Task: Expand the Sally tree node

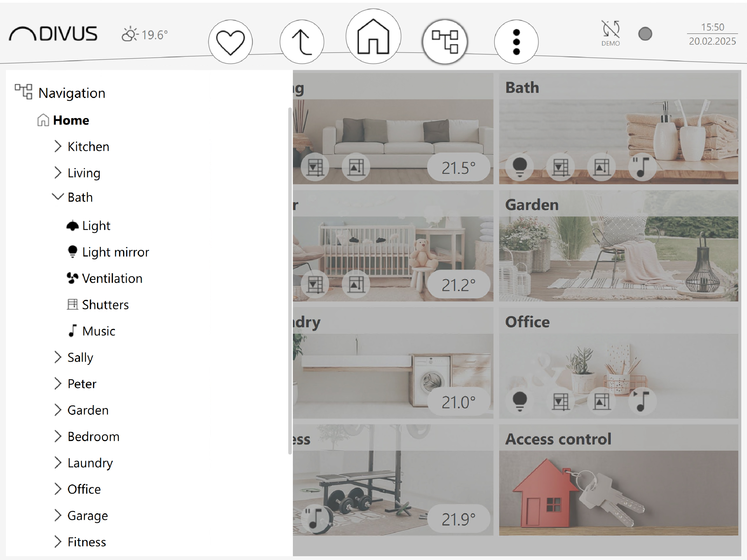Action: (58, 357)
